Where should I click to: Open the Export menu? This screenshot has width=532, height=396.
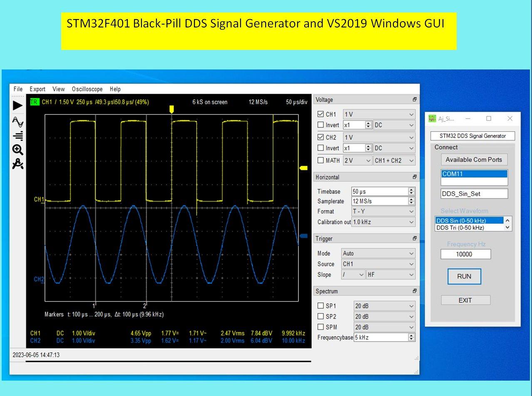(x=37, y=89)
